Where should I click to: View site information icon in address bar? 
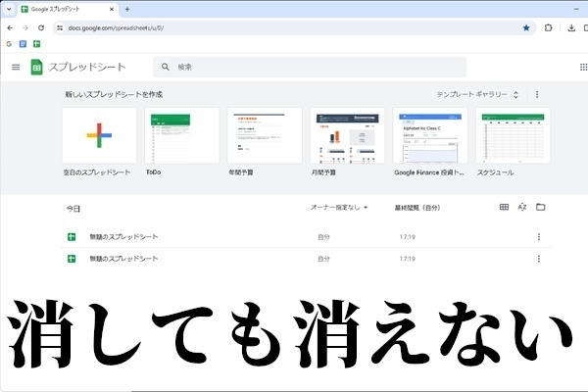click(x=60, y=27)
